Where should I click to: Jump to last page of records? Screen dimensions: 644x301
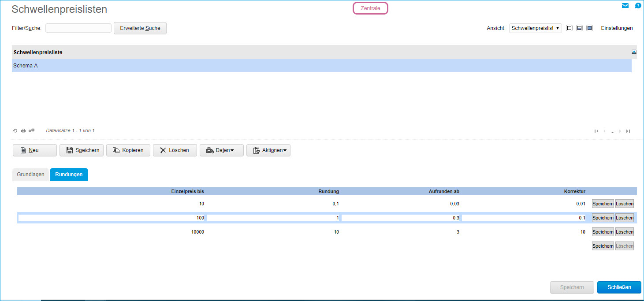[628, 131]
